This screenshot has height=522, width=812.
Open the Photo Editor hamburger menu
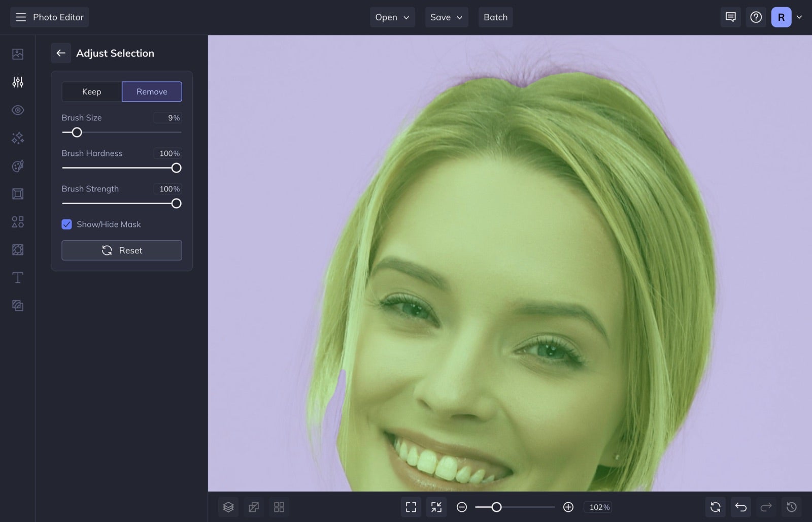(x=20, y=17)
